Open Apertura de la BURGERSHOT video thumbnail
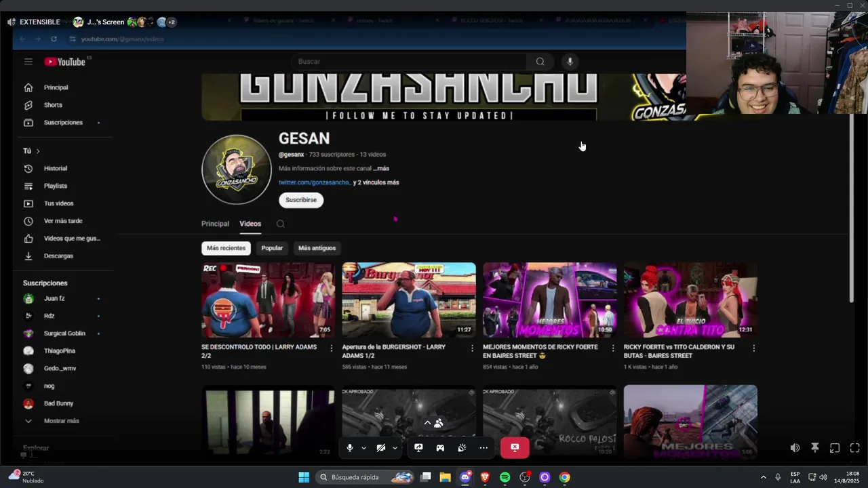 click(x=409, y=300)
